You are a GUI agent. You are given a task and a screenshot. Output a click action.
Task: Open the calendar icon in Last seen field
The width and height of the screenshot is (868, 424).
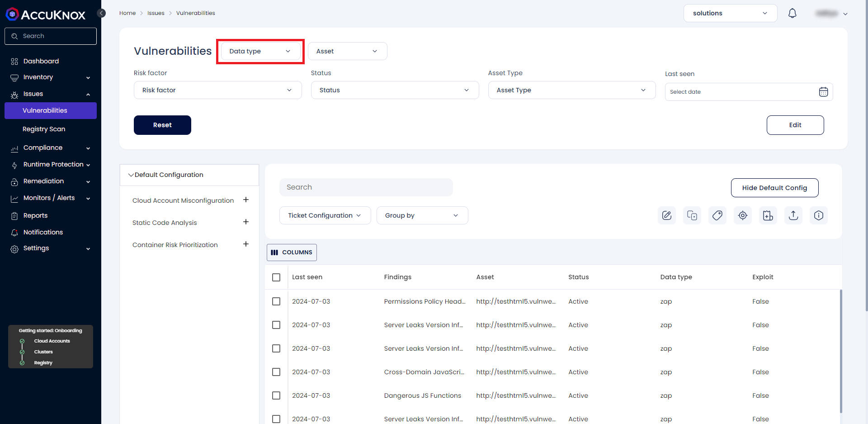[x=824, y=91]
